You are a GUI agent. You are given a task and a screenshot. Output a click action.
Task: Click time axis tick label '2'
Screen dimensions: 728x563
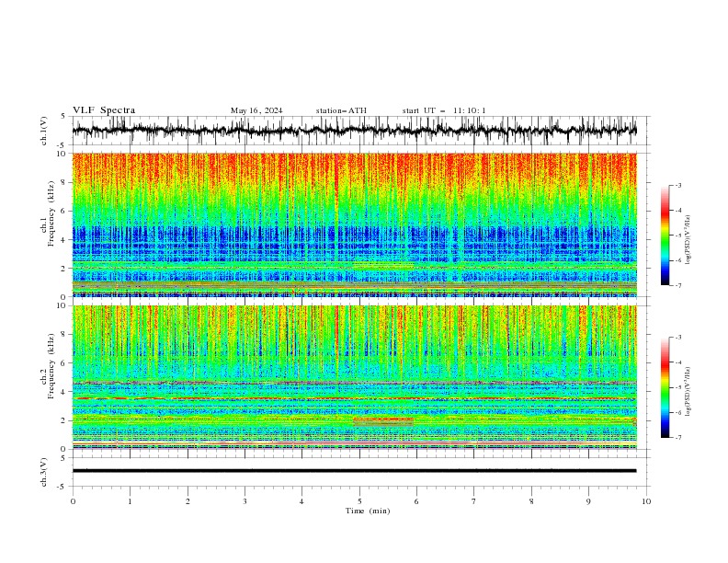[188, 501]
